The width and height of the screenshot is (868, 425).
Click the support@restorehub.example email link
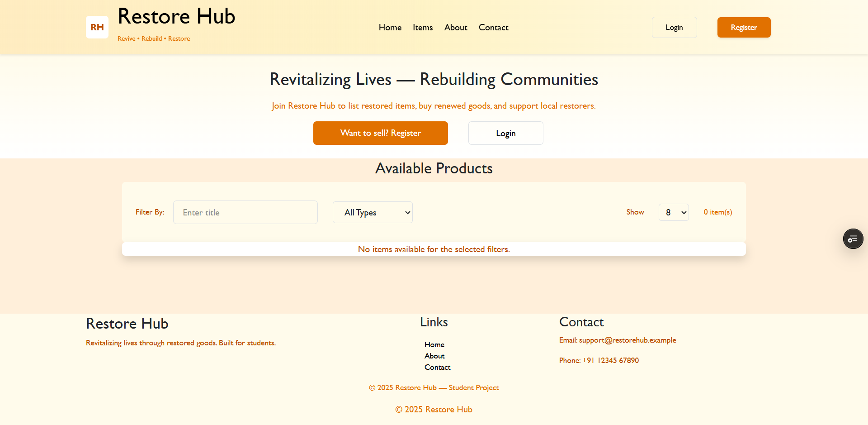tap(627, 340)
